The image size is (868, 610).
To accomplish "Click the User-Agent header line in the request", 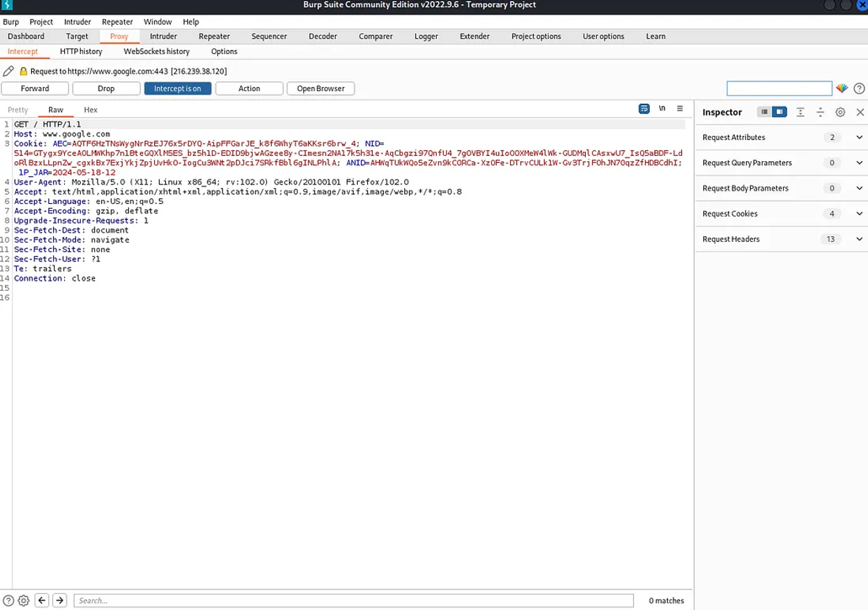I will tap(212, 182).
